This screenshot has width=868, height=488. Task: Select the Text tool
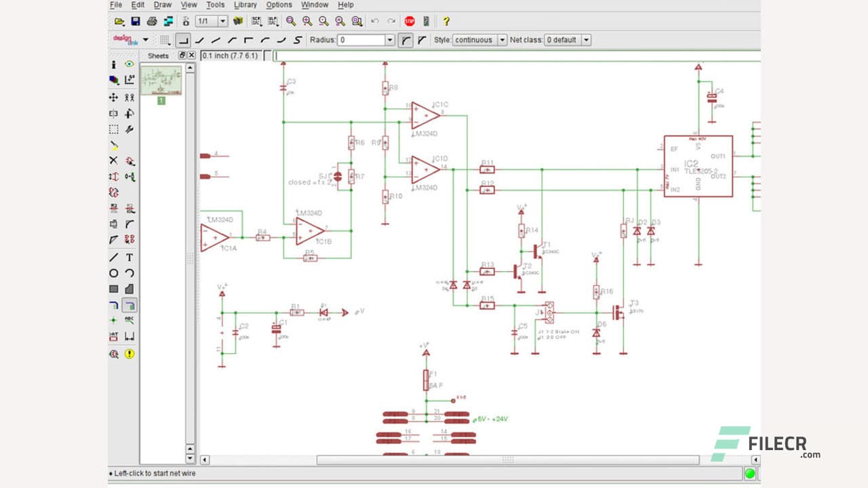point(129,257)
